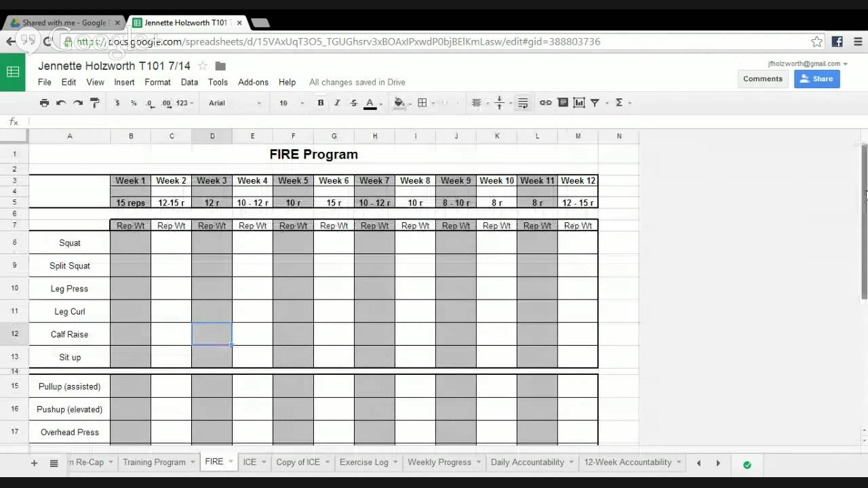Open Exercise Log tab dropdown arrow
Screen dimensions: 868x488
click(x=395, y=462)
